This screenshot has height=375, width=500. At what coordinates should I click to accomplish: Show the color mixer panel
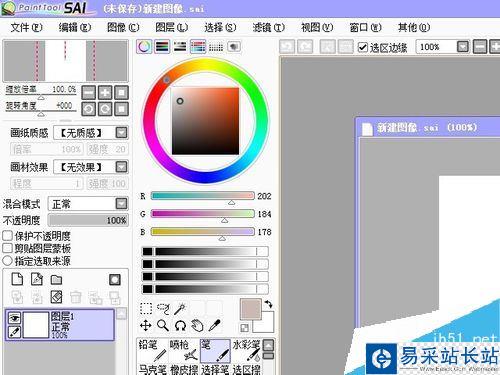tap(198, 47)
